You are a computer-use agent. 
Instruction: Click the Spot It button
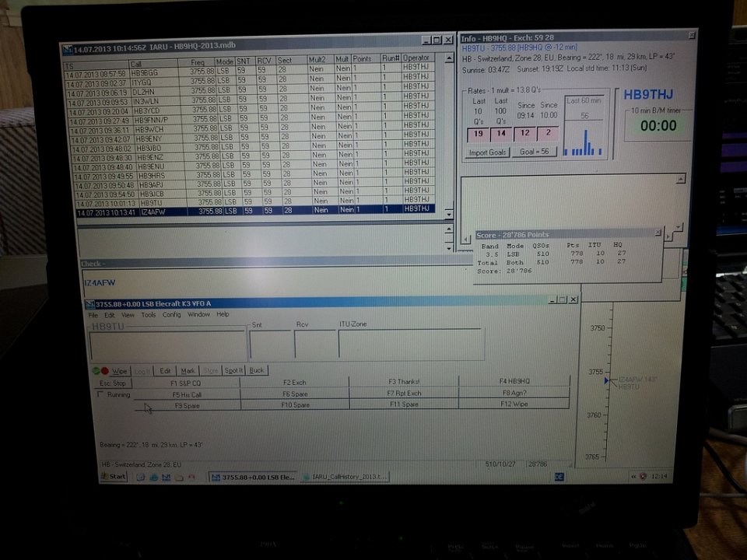(234, 371)
